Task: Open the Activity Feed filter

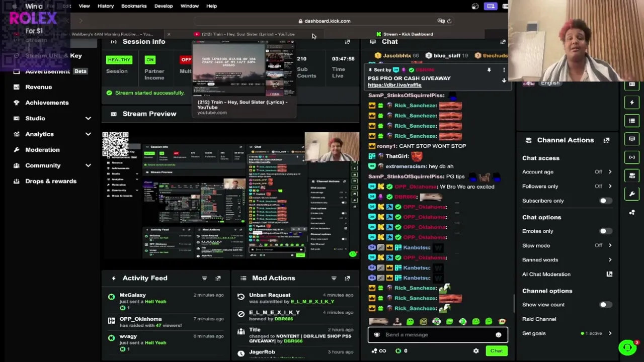Action: pos(204,278)
